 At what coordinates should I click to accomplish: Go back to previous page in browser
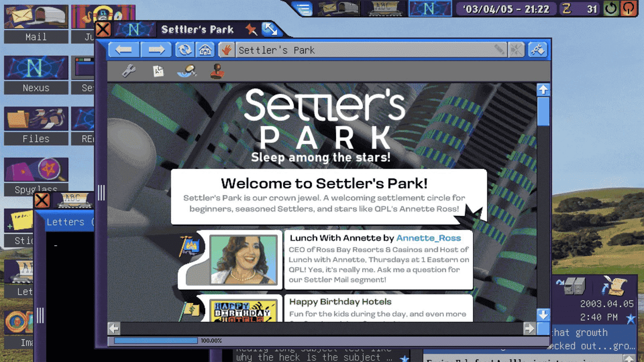point(124,50)
